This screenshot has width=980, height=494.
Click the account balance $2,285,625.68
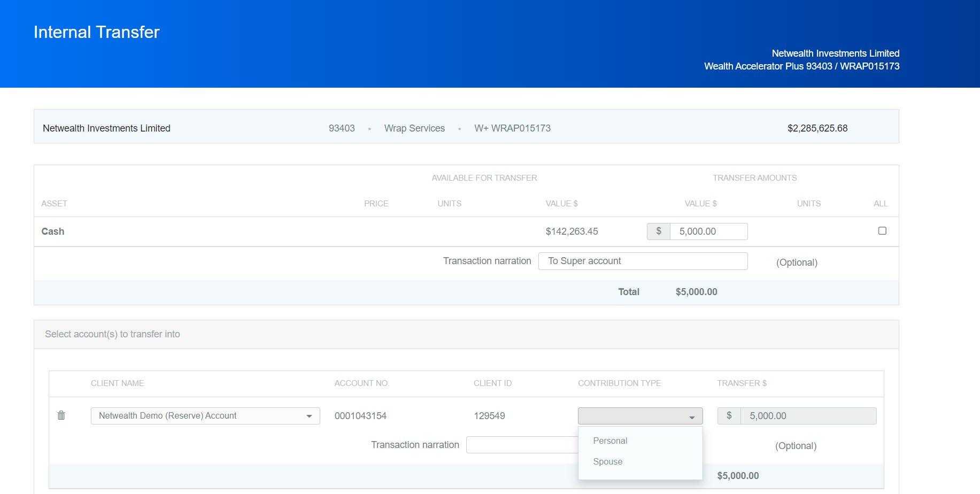(817, 128)
